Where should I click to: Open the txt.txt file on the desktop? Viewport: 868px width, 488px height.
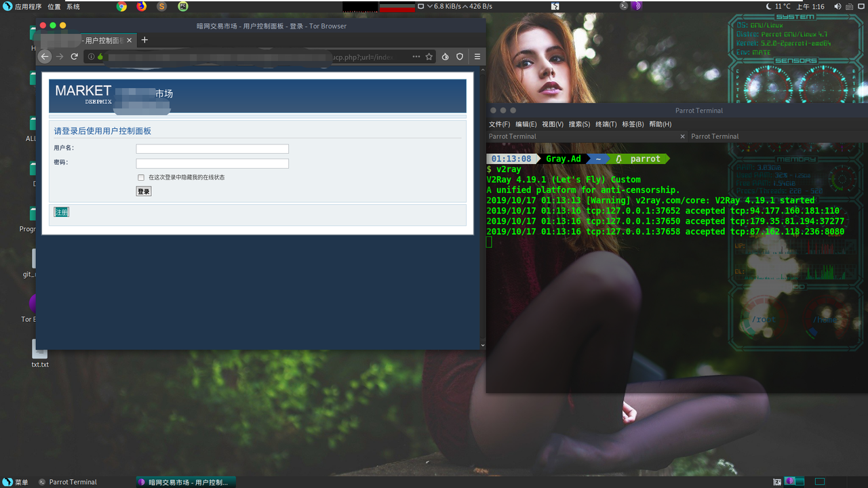pyautogui.click(x=40, y=354)
